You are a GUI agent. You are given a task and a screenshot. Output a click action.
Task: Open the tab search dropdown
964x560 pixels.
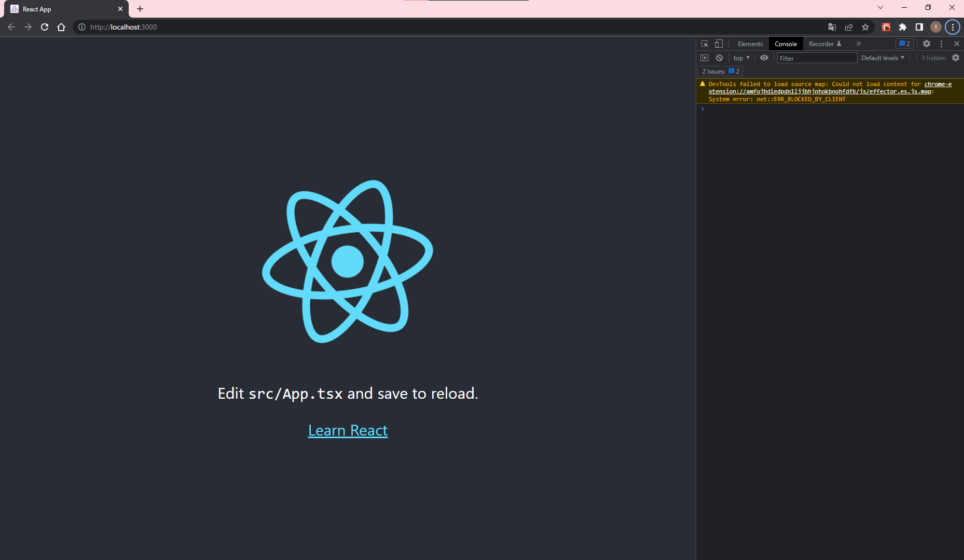tap(880, 7)
